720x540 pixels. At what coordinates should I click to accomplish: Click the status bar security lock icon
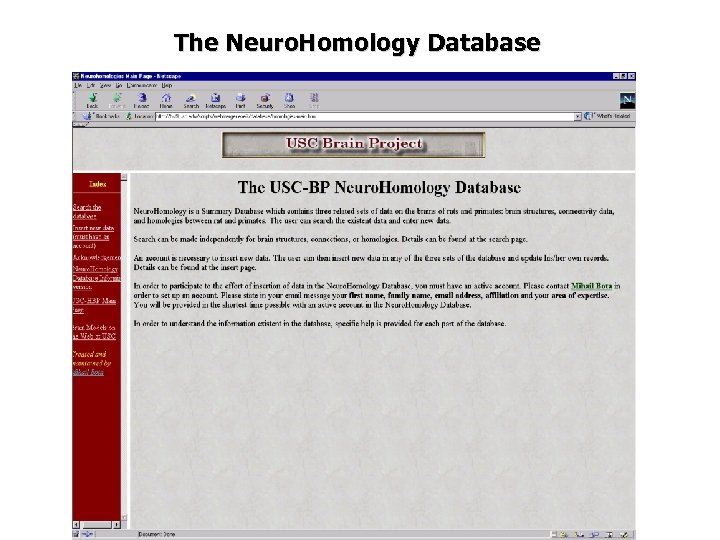click(76, 534)
